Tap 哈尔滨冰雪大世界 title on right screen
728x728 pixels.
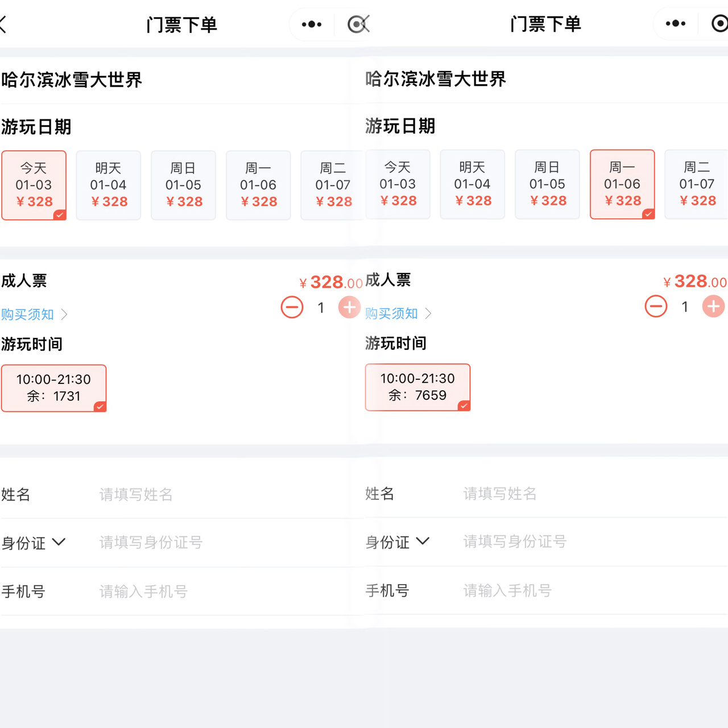pyautogui.click(x=436, y=78)
